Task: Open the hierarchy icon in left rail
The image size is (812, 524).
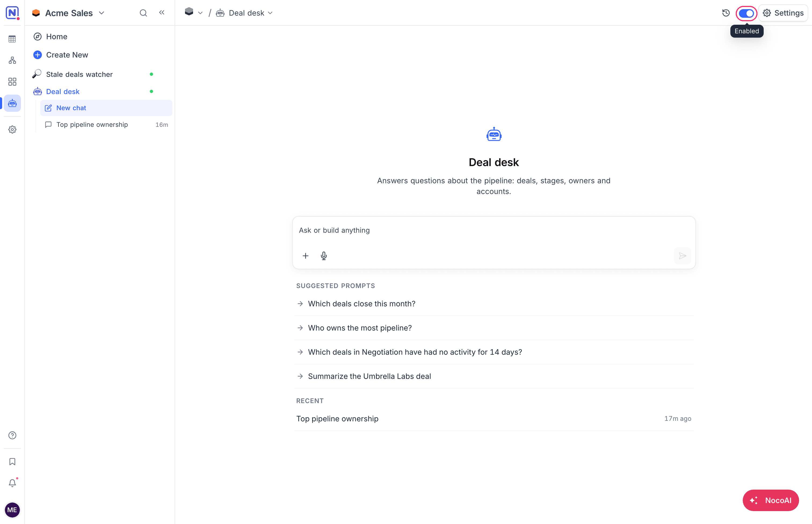Action: coord(12,60)
